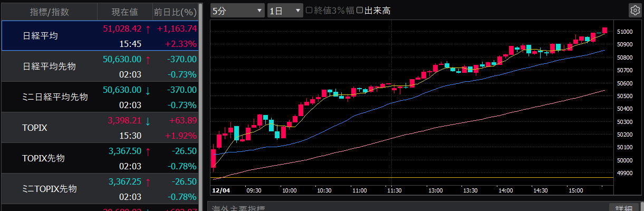Click the down arrow in ミニ日経平均先物 row
Screen dimensions: 644x211
(148, 90)
